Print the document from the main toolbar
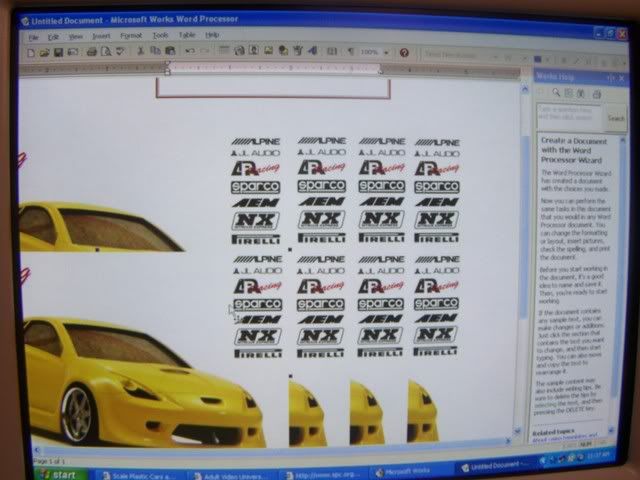 92,51
